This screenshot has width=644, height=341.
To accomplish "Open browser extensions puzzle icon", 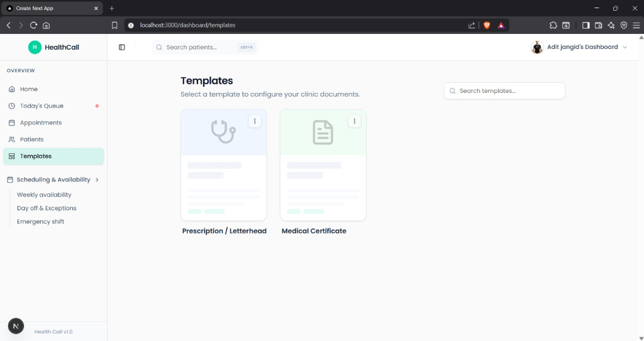I will [553, 25].
